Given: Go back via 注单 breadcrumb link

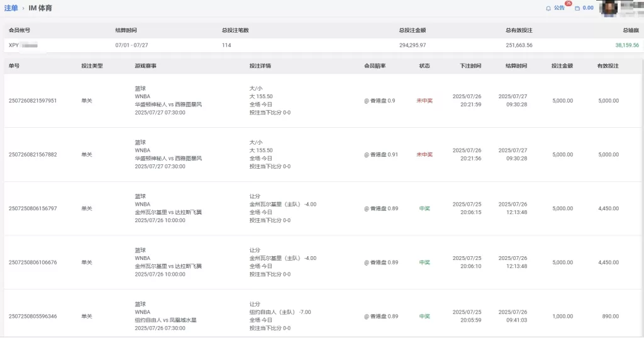Looking at the screenshot, I should point(11,8).
